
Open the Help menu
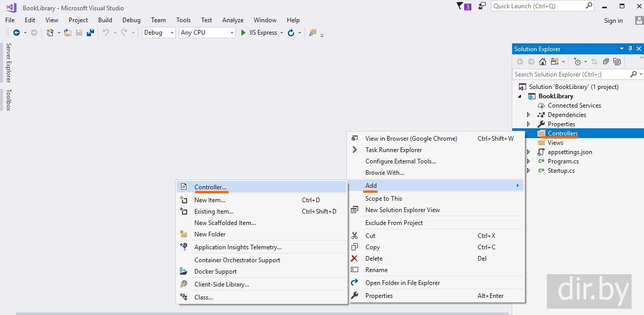(293, 20)
